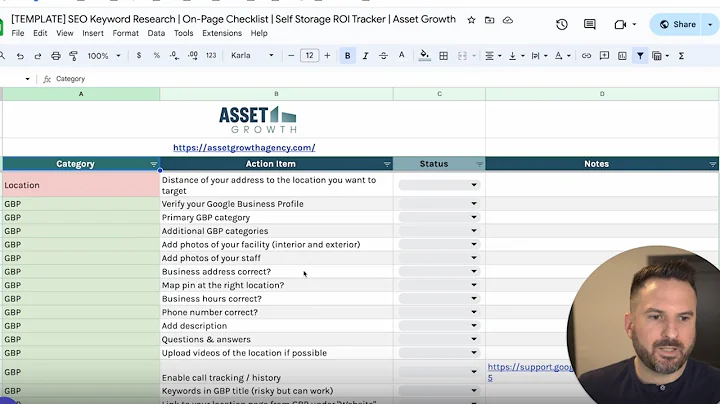Open version history clock icon
This screenshot has width=720, height=404.
pyautogui.click(x=562, y=24)
